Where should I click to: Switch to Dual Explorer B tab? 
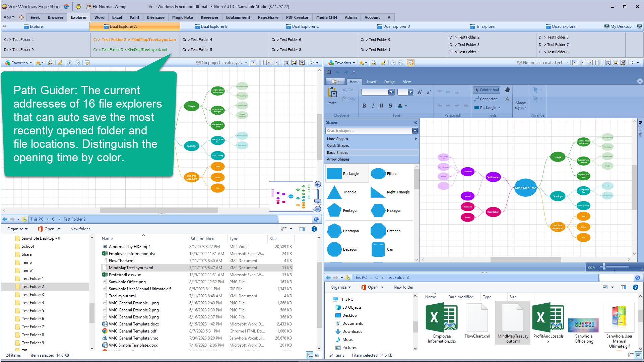[x=211, y=26]
